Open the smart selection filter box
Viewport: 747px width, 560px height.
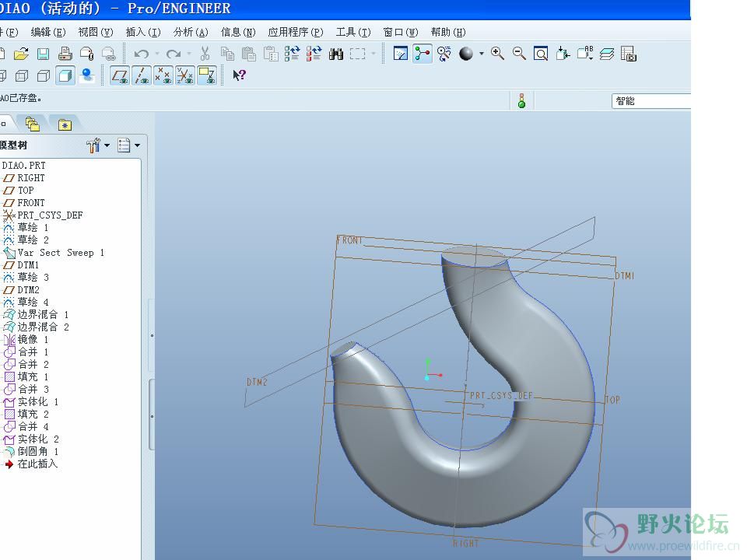(x=651, y=101)
